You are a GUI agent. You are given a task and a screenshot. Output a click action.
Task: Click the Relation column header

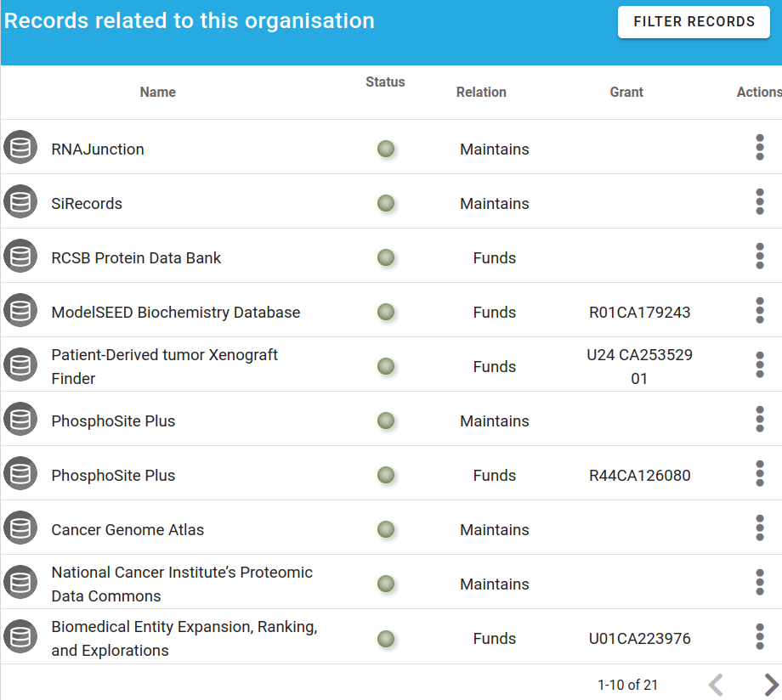[481, 92]
